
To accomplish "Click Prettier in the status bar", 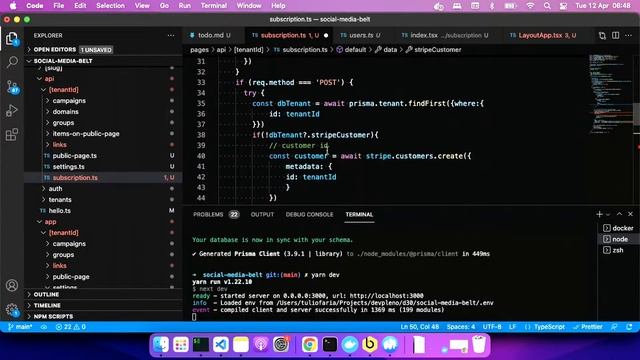I will [588, 327].
